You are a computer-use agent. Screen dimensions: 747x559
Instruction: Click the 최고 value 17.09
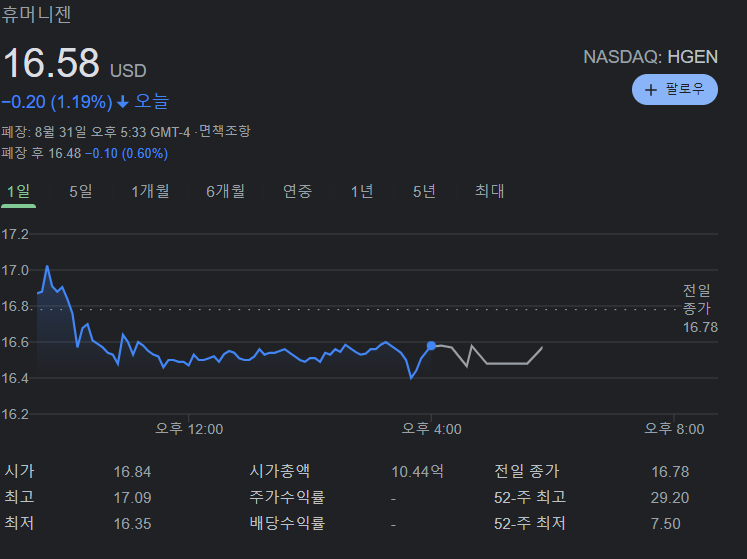[x=132, y=498]
